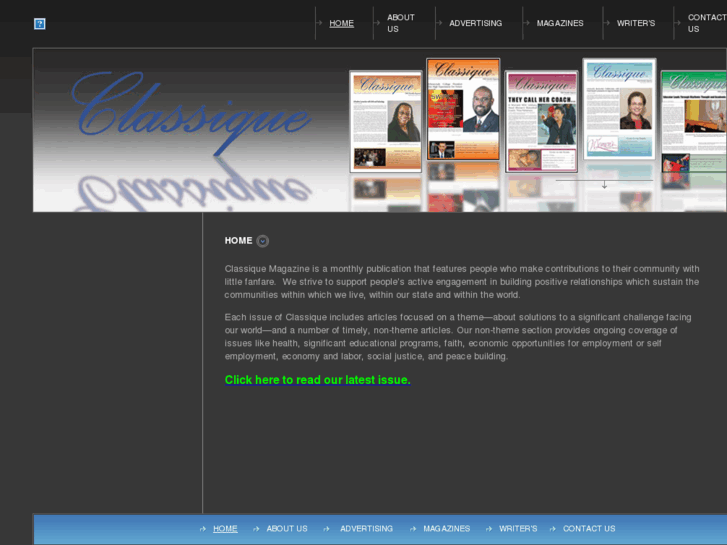The height and width of the screenshot is (545, 727).
Task: Open CONTACT US in top navigation
Action: pyautogui.click(x=707, y=23)
